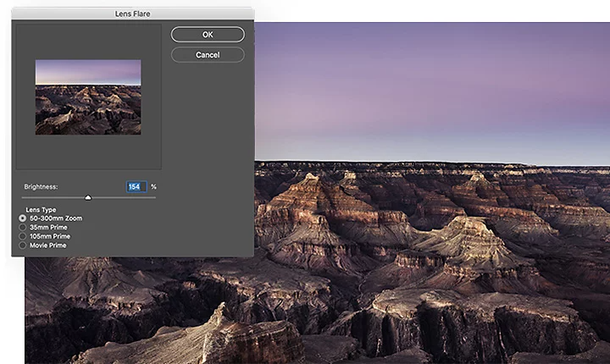
Task: Click the Brightness label text
Action: [x=39, y=187]
